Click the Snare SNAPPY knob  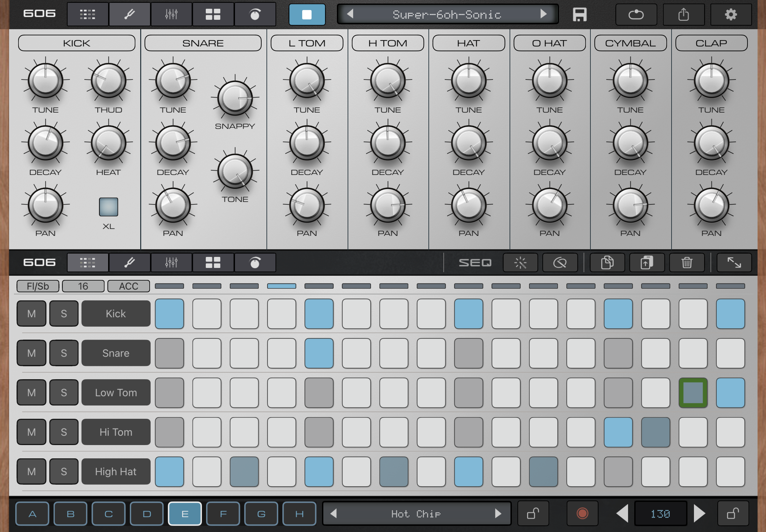click(235, 98)
